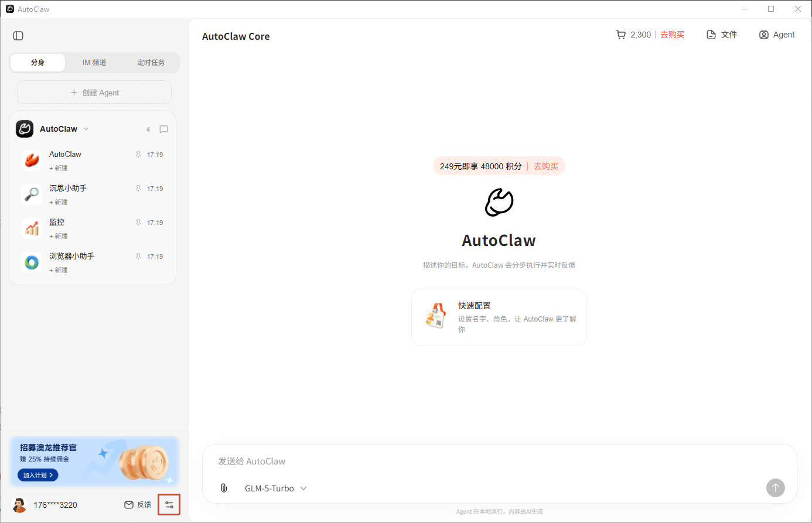Click the paperclip attachment icon
The height and width of the screenshot is (523, 812).
click(224, 488)
